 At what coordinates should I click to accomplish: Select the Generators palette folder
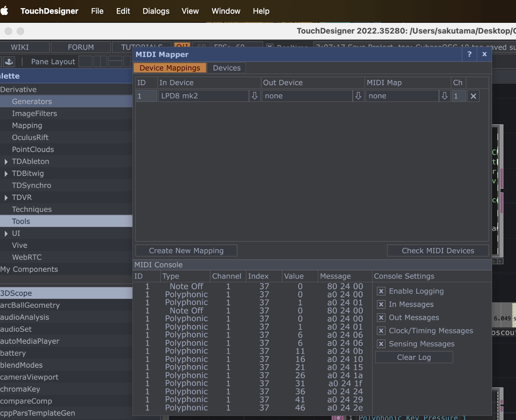[x=66, y=101]
